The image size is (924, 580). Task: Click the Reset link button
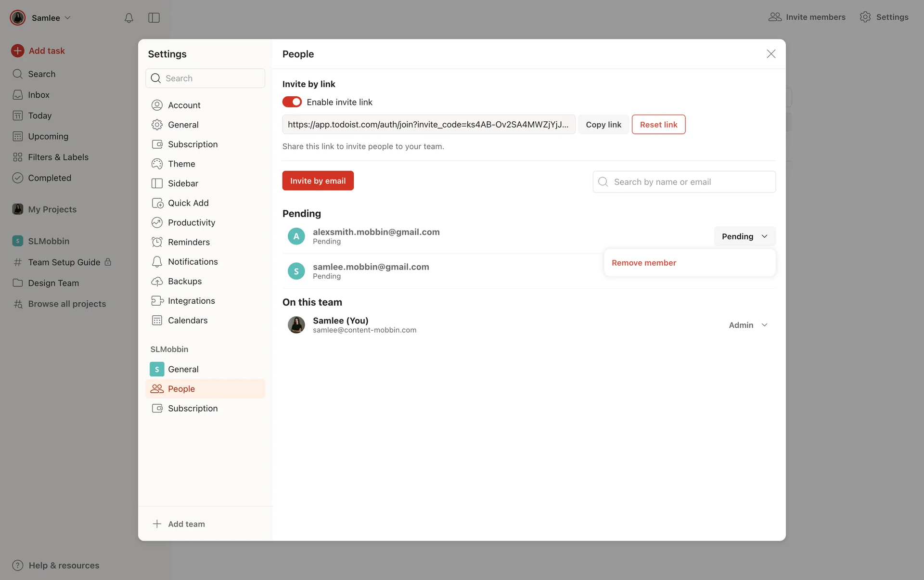658,125
